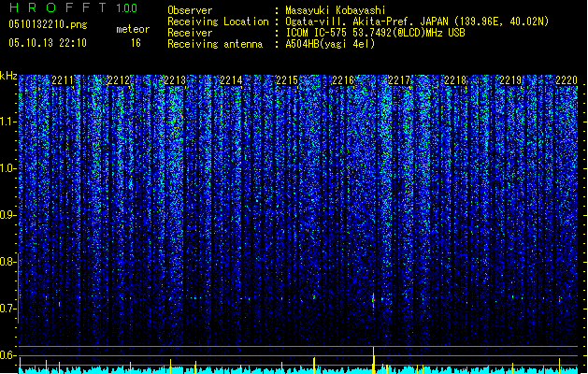
Task: Click the 0.6 frequency axis label
Action: [x=8, y=355]
